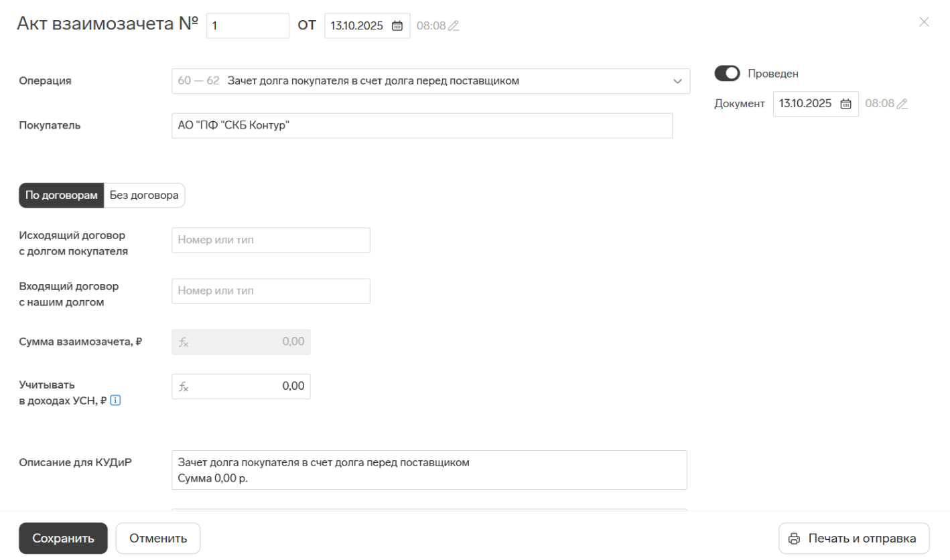Toggle the Проведен switch
This screenshot has height=560, width=950.
coord(727,74)
